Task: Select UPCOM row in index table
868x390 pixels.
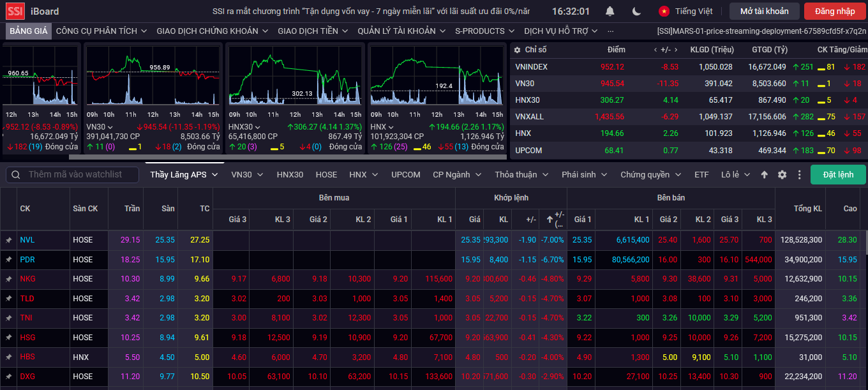Action: pyautogui.click(x=689, y=150)
